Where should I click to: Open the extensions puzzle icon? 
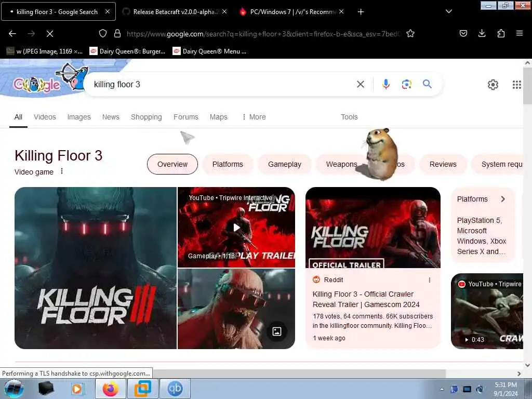click(501, 33)
